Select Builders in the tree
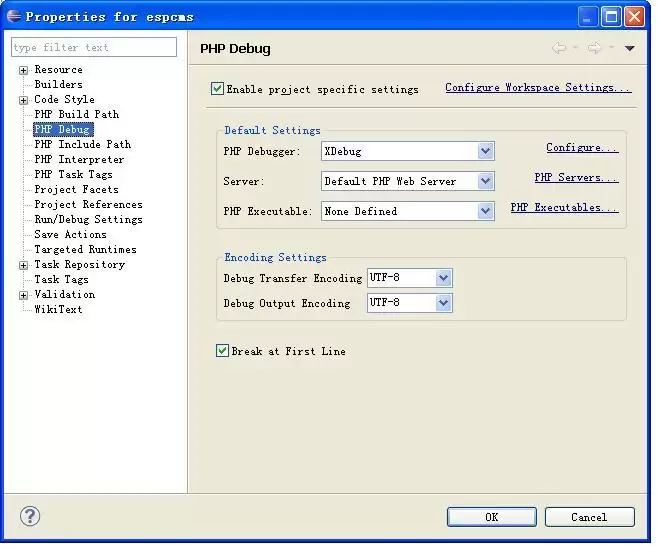Screen dimensions: 658x548 (x=58, y=84)
